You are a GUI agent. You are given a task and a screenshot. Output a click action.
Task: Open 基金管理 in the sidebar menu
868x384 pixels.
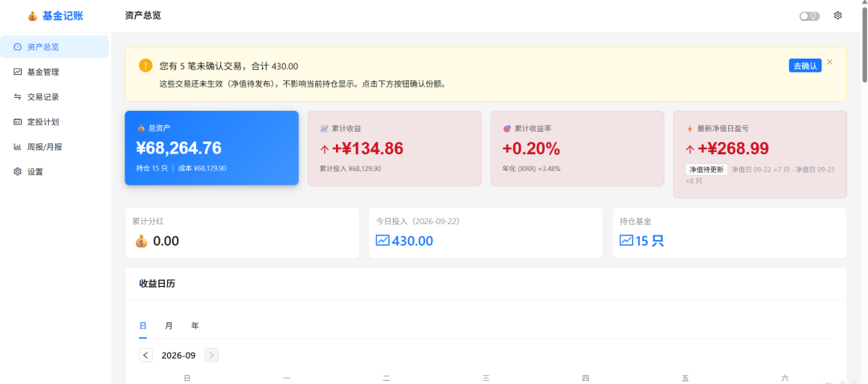(55, 72)
